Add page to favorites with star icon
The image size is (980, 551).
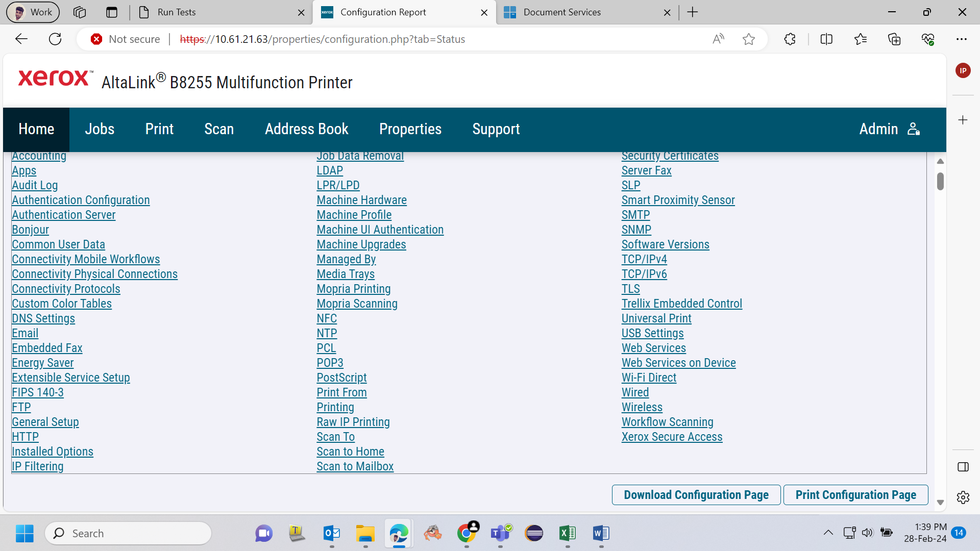[749, 39]
